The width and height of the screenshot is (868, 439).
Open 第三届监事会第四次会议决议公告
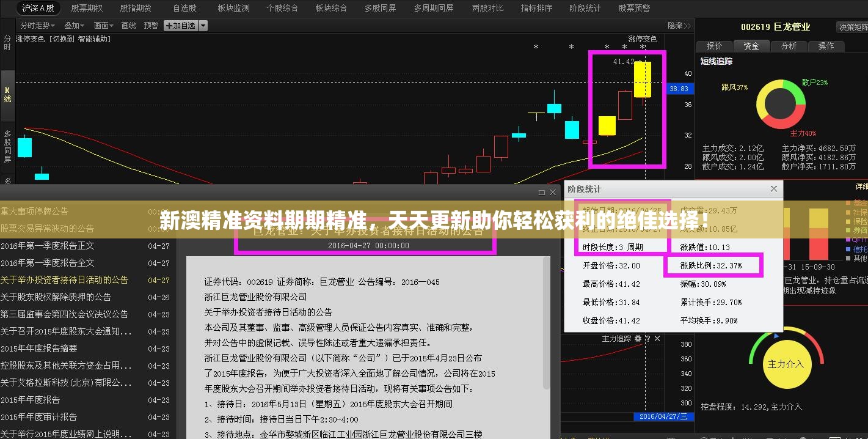click(64, 314)
